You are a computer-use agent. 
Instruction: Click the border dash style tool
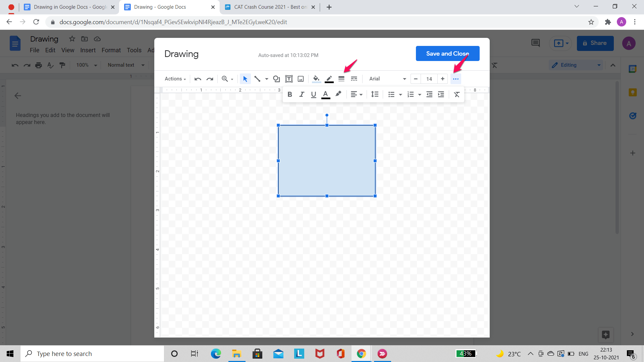[x=354, y=79]
